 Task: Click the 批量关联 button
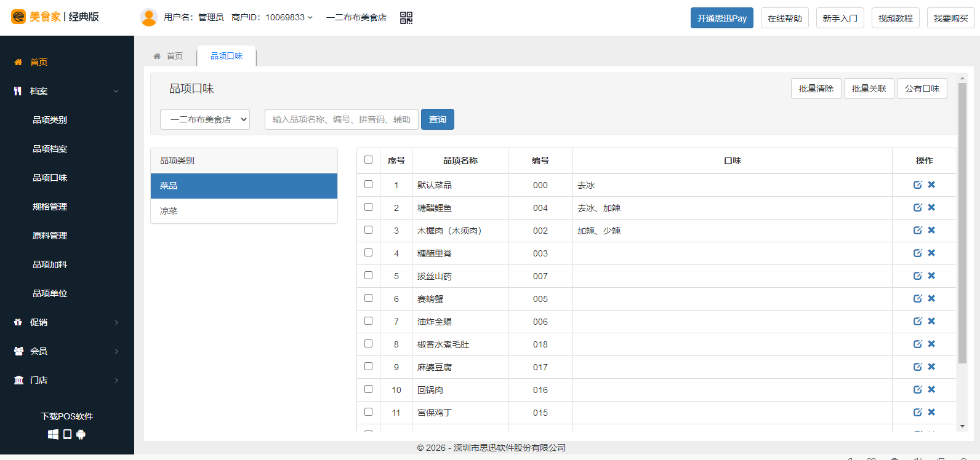coord(869,89)
